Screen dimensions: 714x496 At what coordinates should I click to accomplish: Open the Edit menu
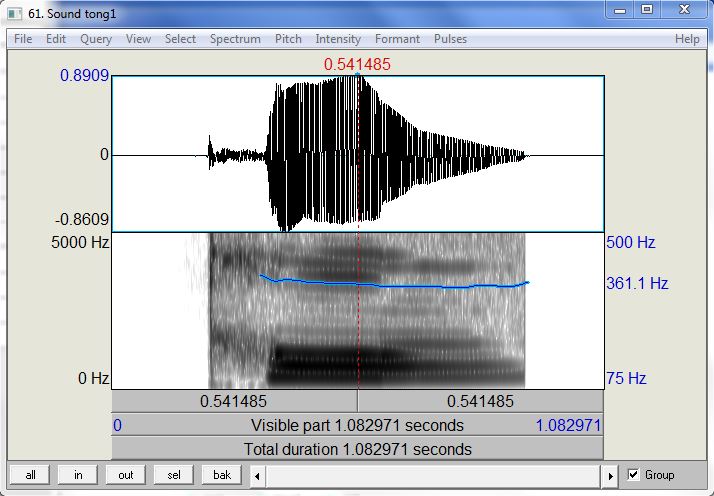(56, 39)
